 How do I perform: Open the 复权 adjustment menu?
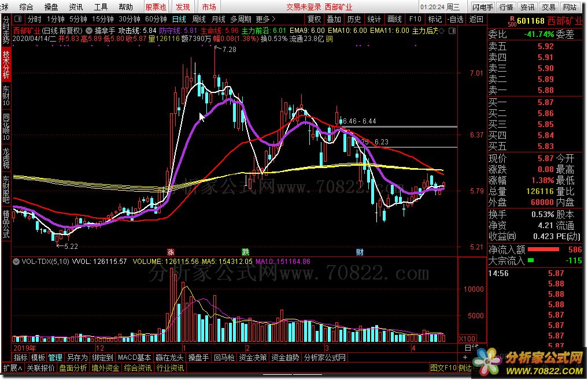point(314,18)
